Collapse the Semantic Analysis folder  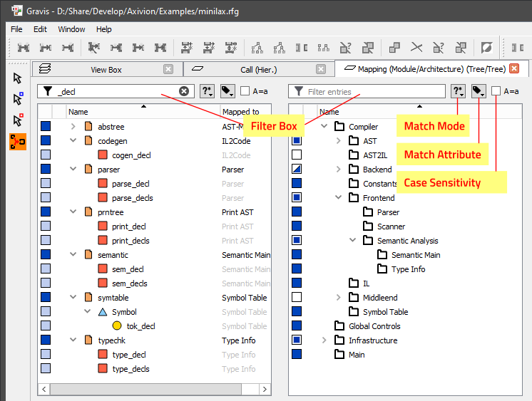tap(353, 240)
